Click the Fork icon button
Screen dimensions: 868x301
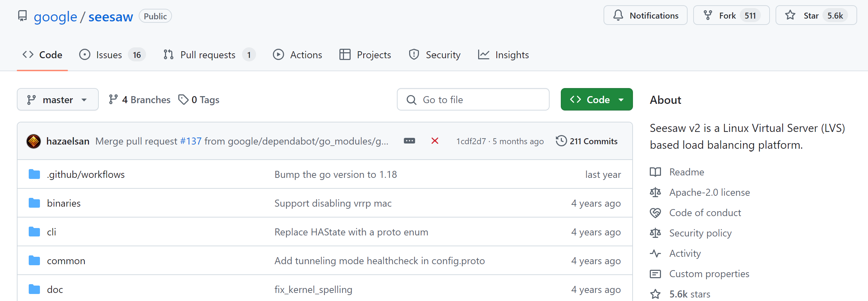(708, 15)
